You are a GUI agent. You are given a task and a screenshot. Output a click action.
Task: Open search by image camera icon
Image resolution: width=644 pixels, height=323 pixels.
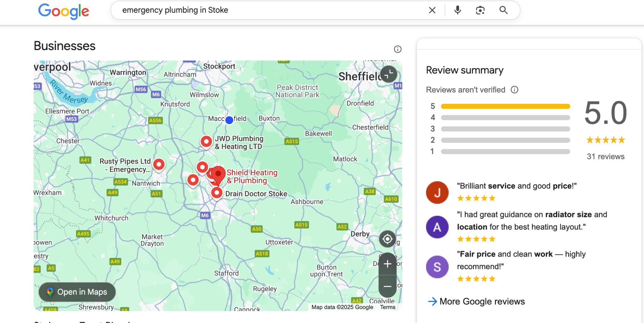point(480,10)
